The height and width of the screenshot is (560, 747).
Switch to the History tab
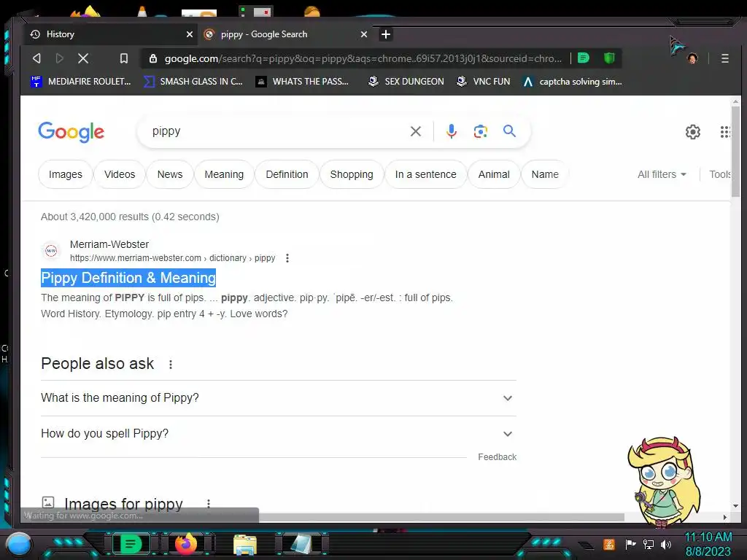(x=111, y=34)
